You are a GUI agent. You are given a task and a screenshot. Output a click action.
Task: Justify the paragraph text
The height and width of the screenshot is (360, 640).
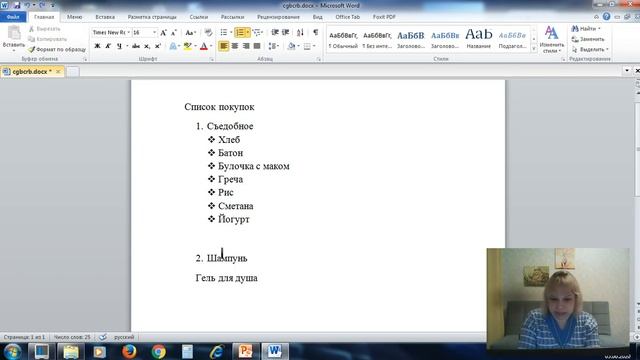[257, 46]
